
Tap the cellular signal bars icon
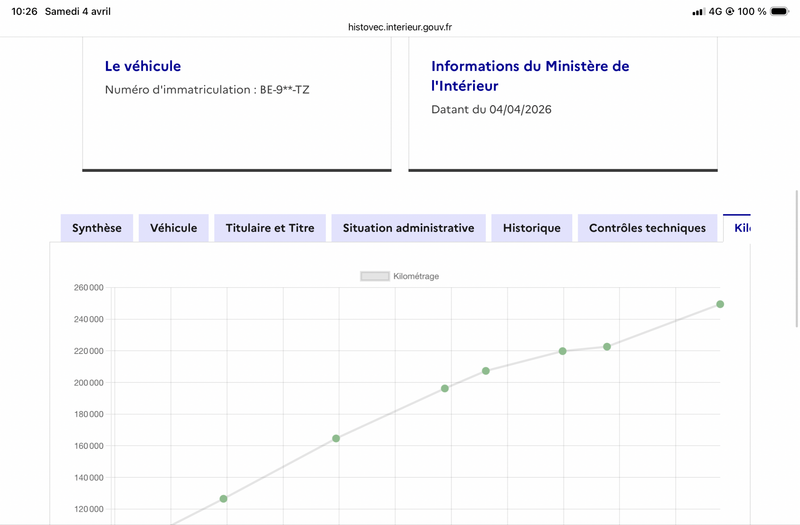click(698, 12)
